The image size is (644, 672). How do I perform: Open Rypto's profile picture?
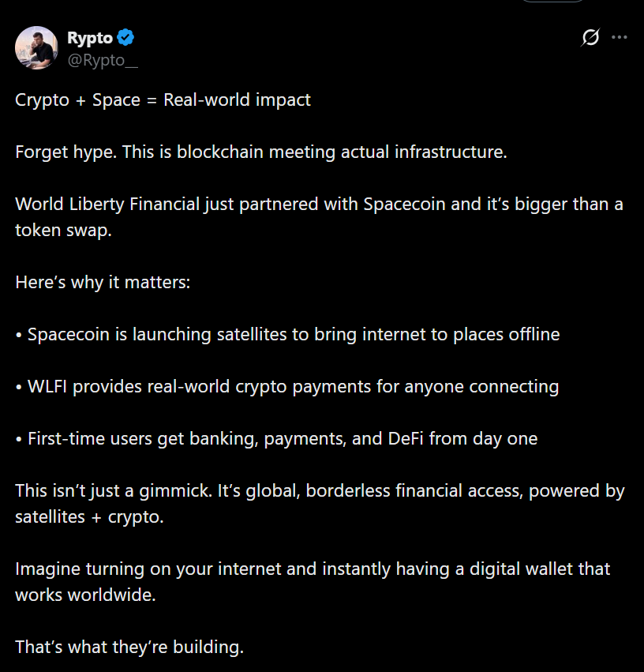tap(36, 47)
